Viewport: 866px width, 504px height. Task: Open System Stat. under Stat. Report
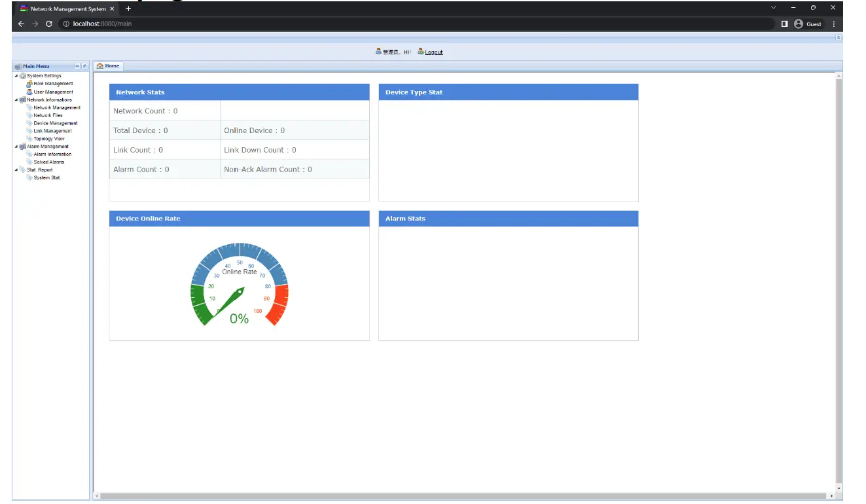coord(48,177)
